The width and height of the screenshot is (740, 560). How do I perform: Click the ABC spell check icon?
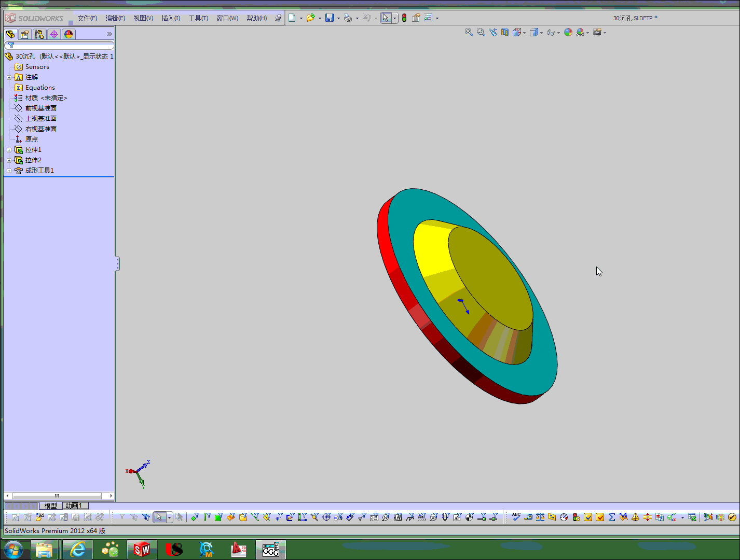pyautogui.click(x=516, y=516)
